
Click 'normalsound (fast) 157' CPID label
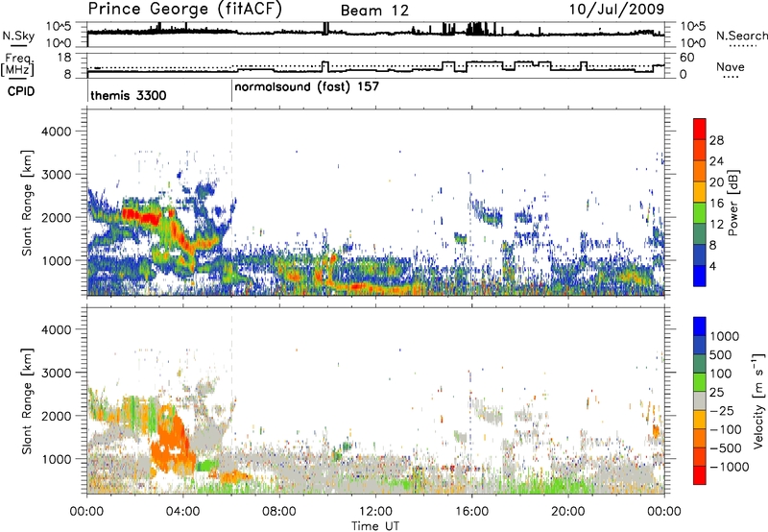coord(306,87)
